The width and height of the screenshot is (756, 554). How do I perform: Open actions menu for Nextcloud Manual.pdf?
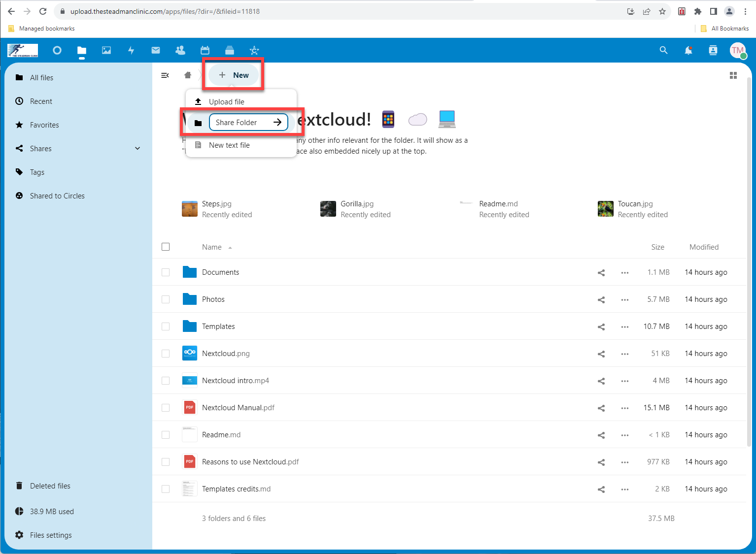[x=625, y=408]
